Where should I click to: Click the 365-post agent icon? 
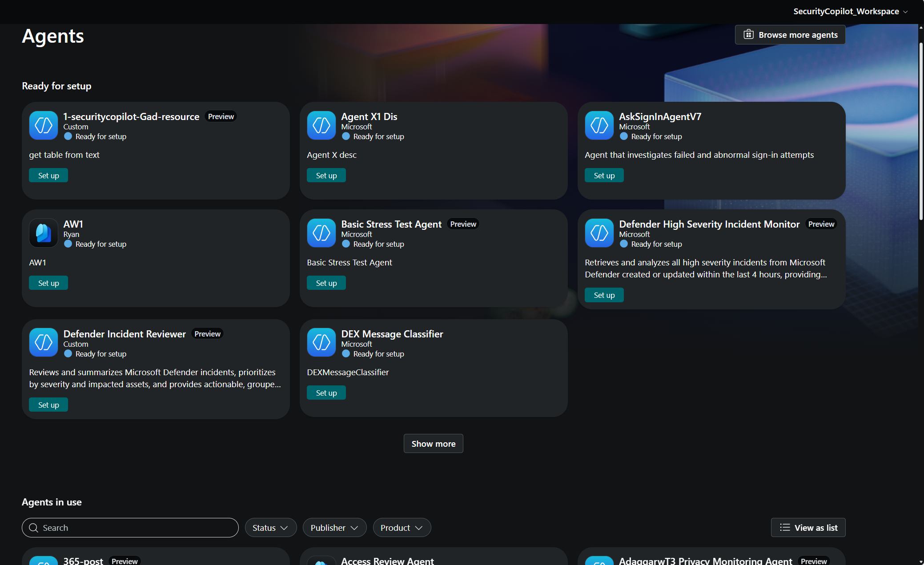(44, 561)
